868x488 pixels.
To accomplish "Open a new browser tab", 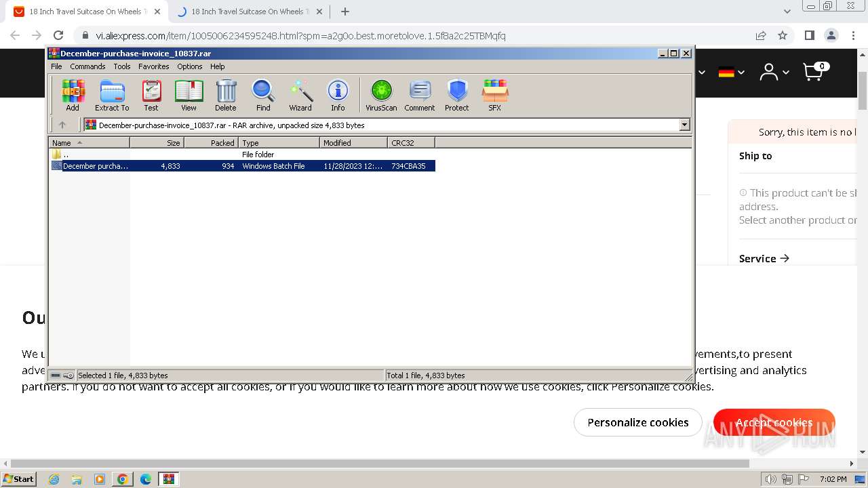I will pos(345,12).
